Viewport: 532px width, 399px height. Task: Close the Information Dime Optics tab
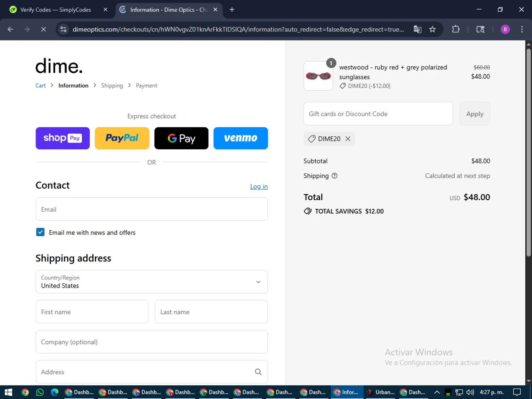pyautogui.click(x=215, y=10)
